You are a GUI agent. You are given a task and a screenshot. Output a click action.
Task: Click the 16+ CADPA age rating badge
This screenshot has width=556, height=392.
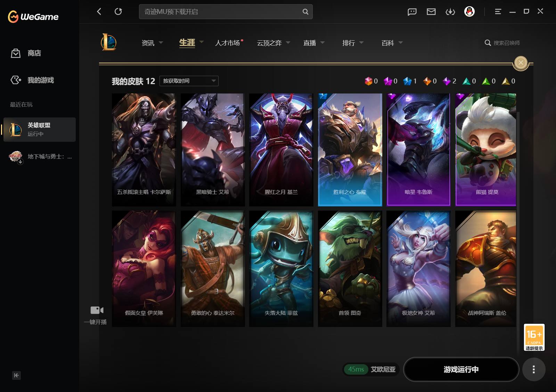tap(534, 337)
